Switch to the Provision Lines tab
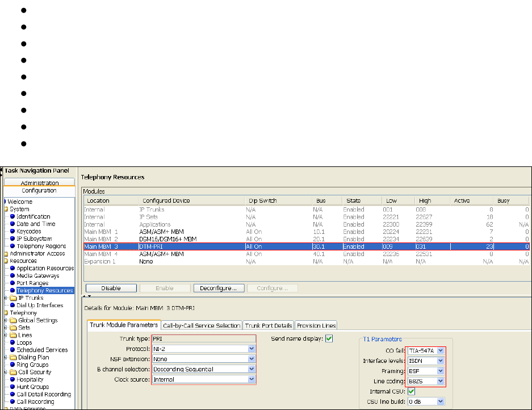532x410 pixels. [316, 325]
